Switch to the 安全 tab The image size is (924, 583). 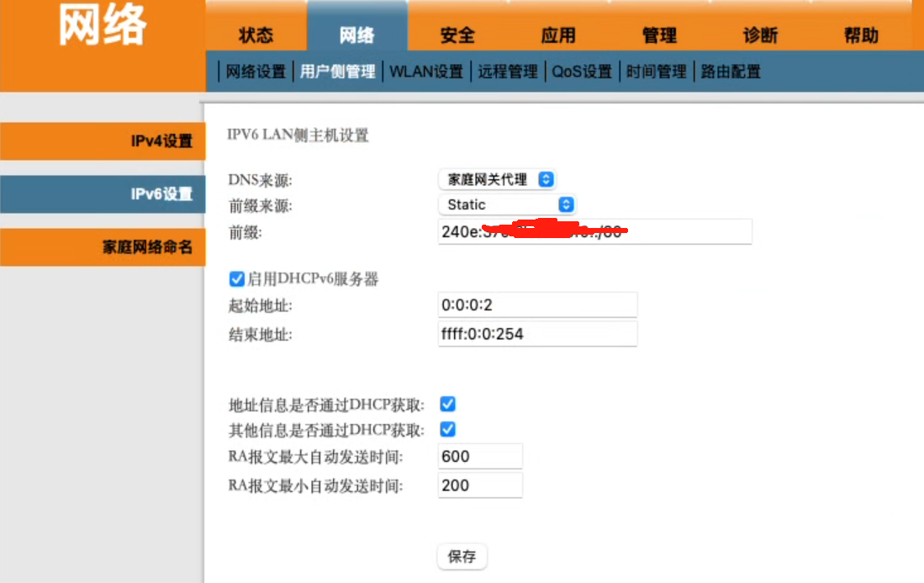(x=457, y=35)
